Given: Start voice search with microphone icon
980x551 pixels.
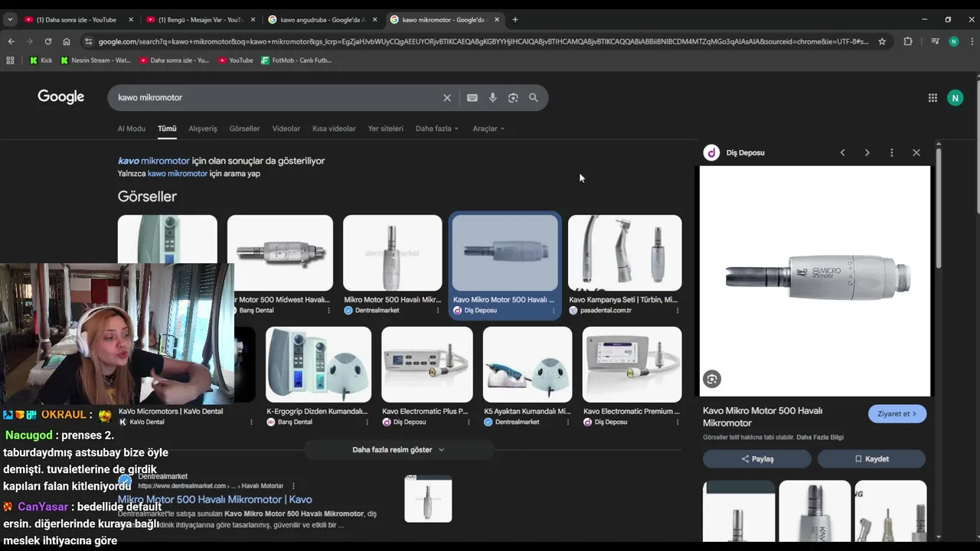Looking at the screenshot, I should point(492,98).
